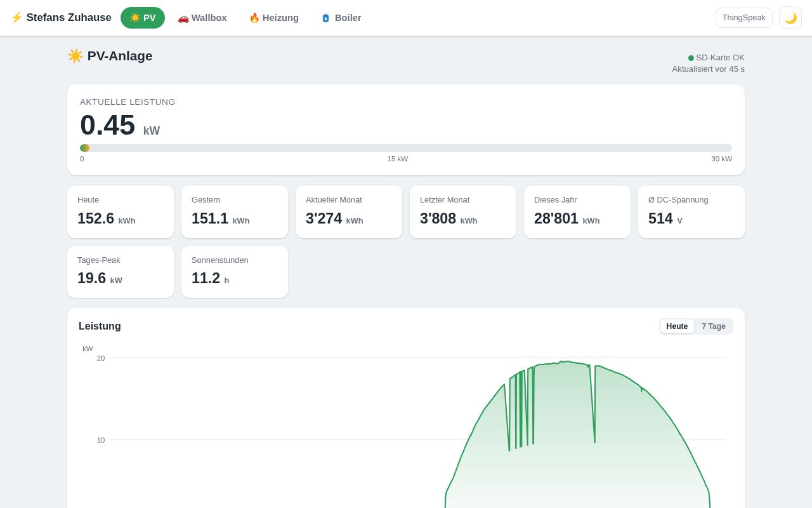Click the 0.45 current power value
Viewport: 812px width, 508px height.
(x=108, y=125)
